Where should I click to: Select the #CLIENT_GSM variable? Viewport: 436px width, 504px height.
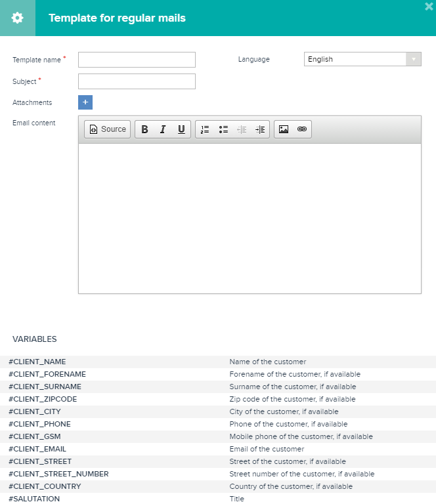35,437
